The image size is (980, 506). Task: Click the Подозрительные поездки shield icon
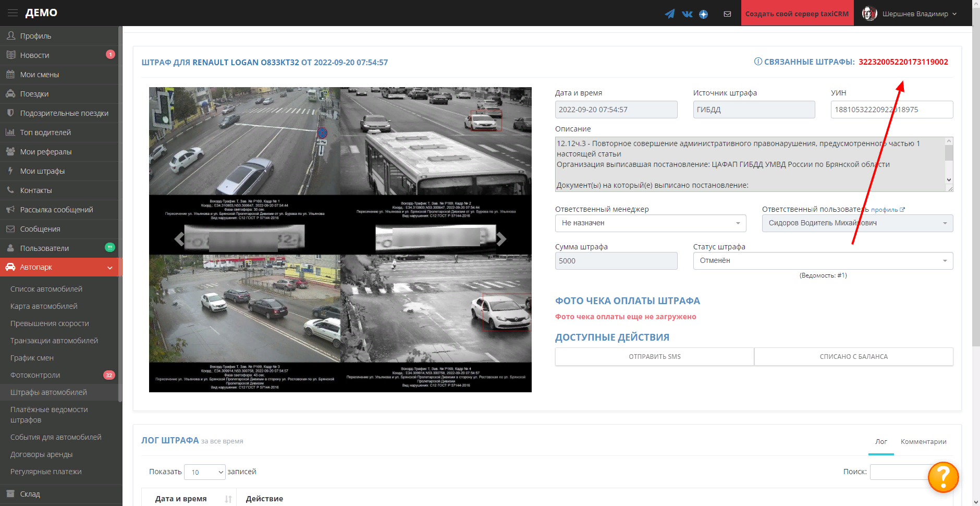(10, 113)
